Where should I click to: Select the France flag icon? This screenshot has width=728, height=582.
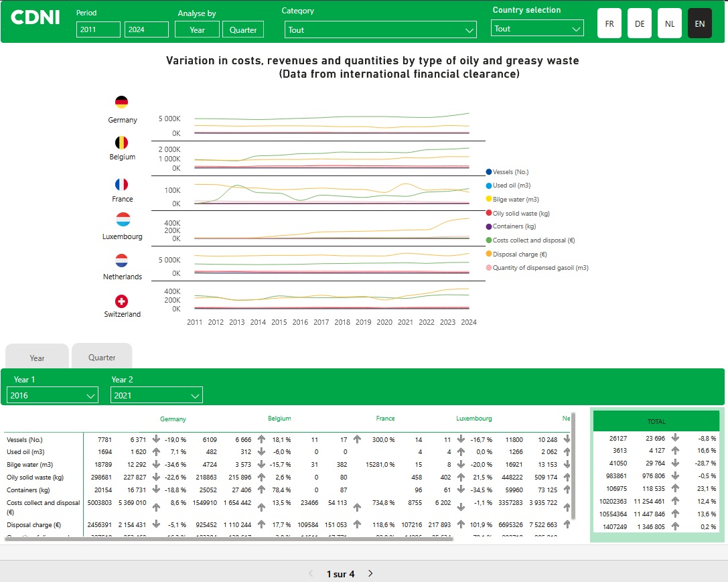121,184
